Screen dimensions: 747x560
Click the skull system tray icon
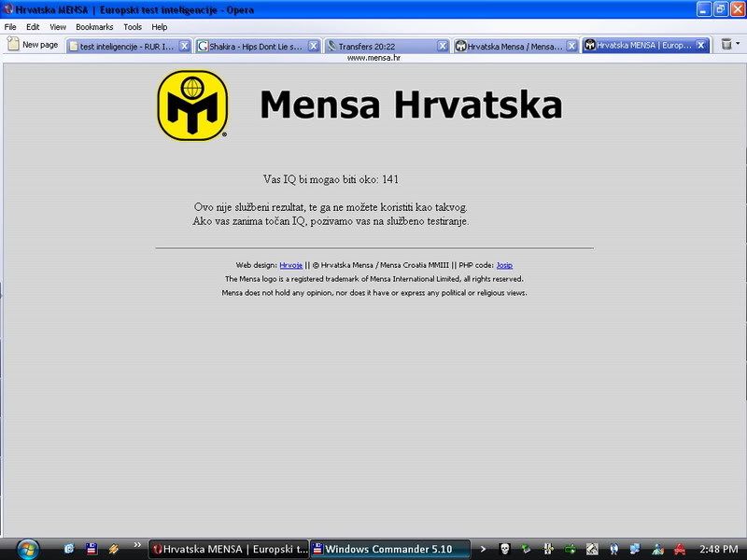point(504,549)
